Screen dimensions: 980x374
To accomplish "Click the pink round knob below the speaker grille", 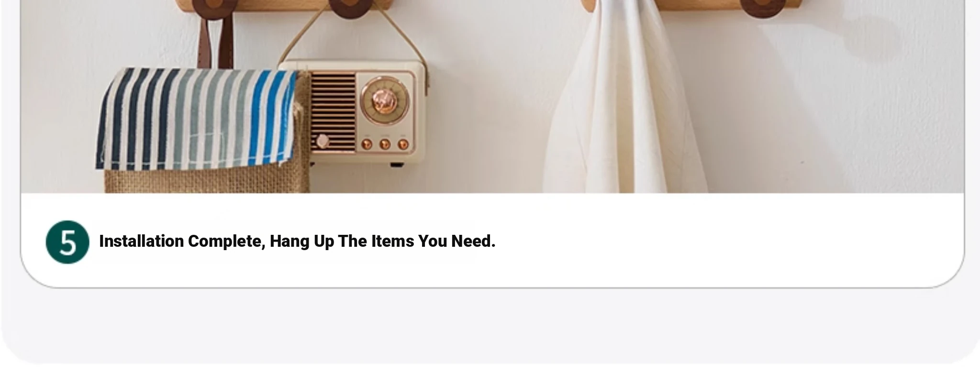I will pyautogui.click(x=323, y=142).
